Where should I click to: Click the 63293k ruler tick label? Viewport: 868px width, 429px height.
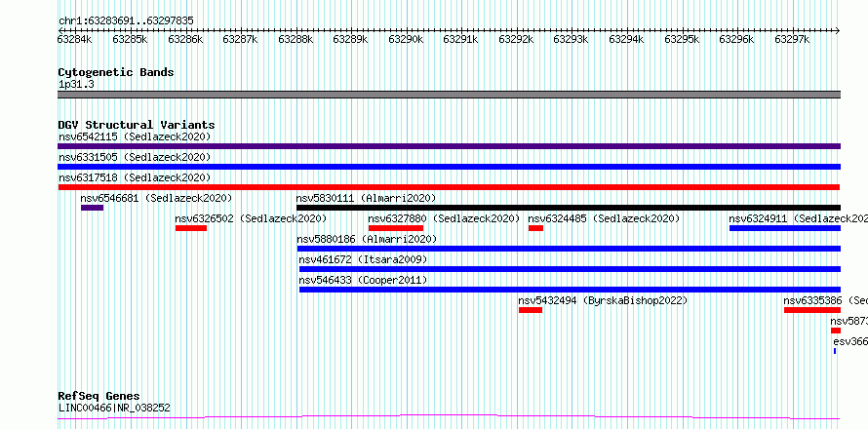point(572,39)
